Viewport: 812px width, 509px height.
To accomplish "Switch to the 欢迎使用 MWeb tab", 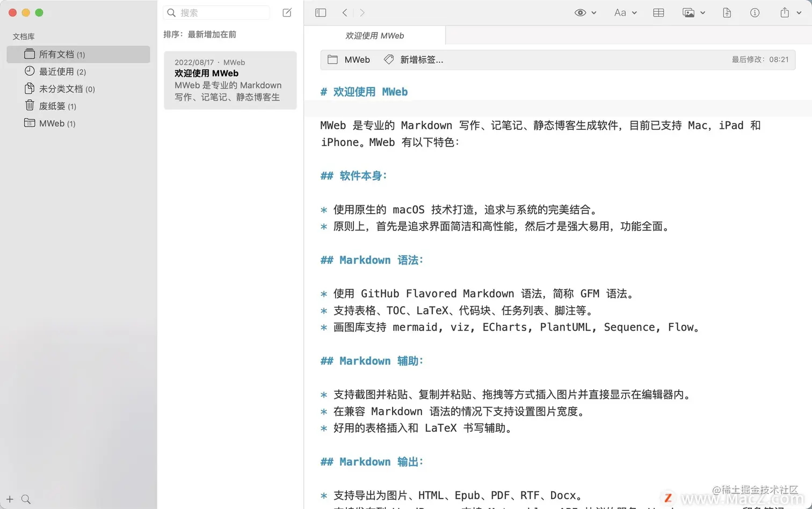I will tap(374, 35).
